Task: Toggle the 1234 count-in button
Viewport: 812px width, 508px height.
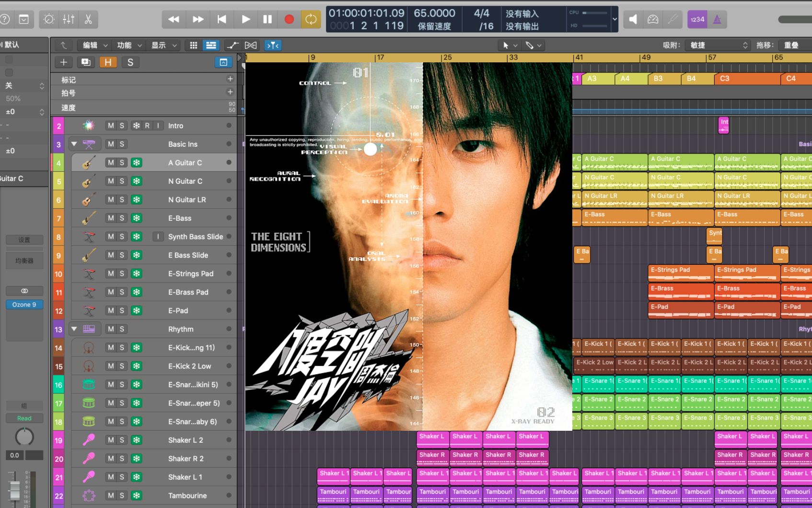Action: [x=697, y=19]
